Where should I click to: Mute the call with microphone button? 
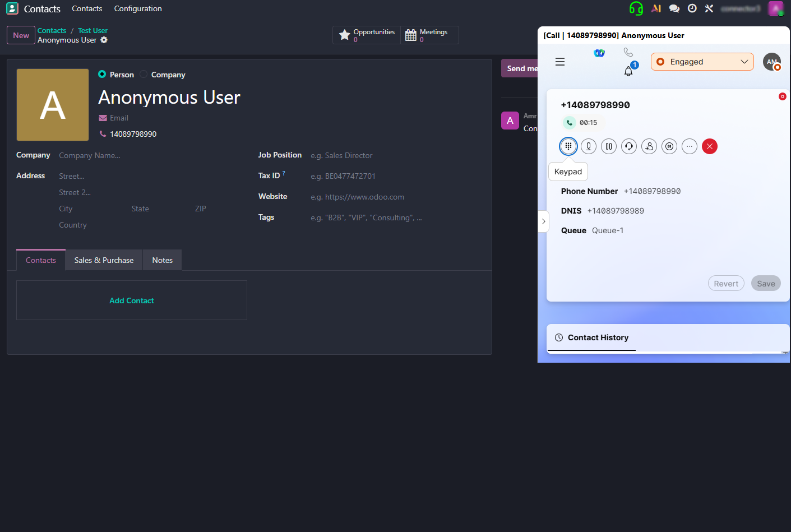coord(588,146)
